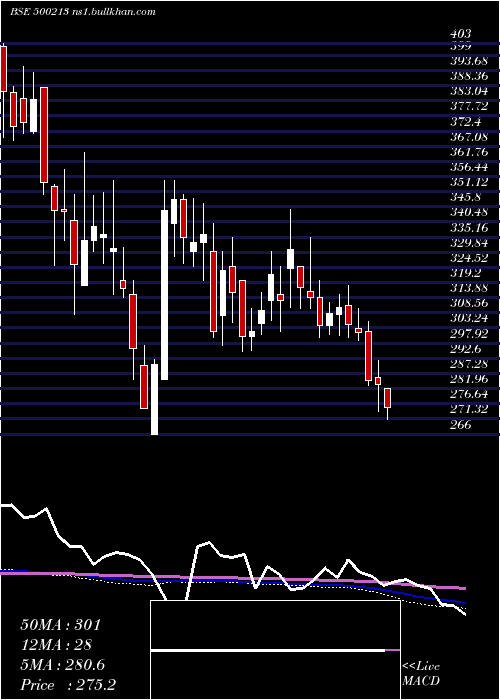Click the 351.12 price axis label

[x=469, y=182]
